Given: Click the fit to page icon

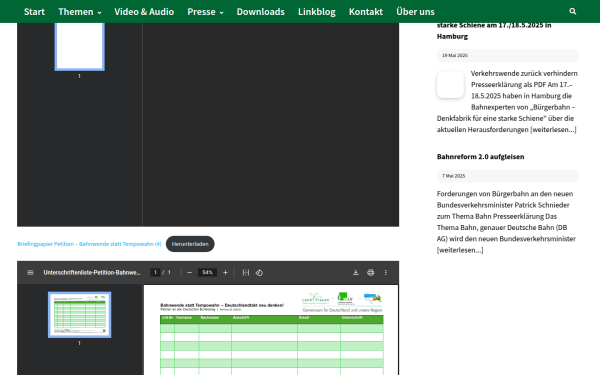Looking at the screenshot, I should pyautogui.click(x=246, y=272).
